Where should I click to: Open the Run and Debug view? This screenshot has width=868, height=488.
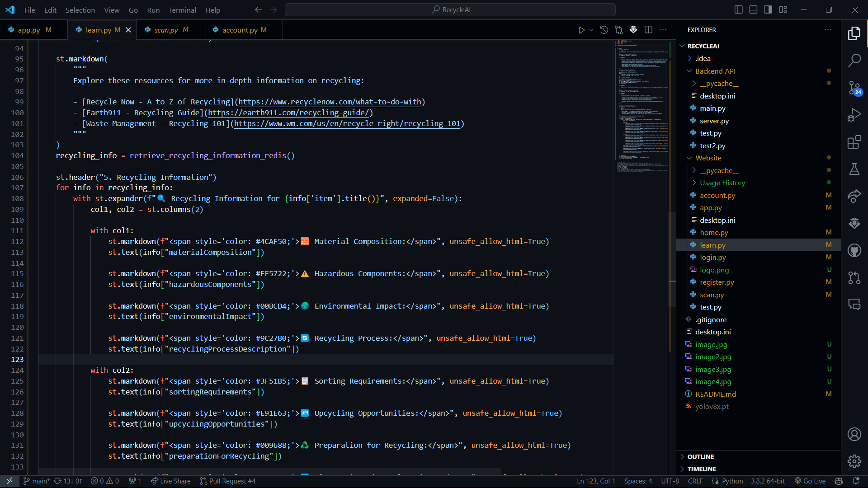click(854, 115)
